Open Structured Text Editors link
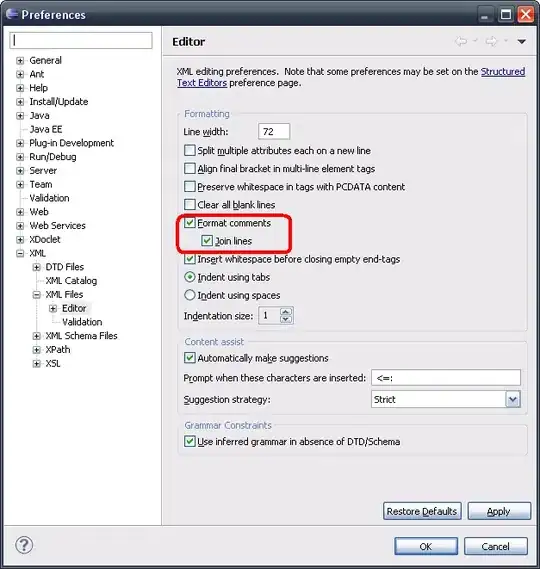The image size is (540, 569). pyautogui.click(x=503, y=71)
